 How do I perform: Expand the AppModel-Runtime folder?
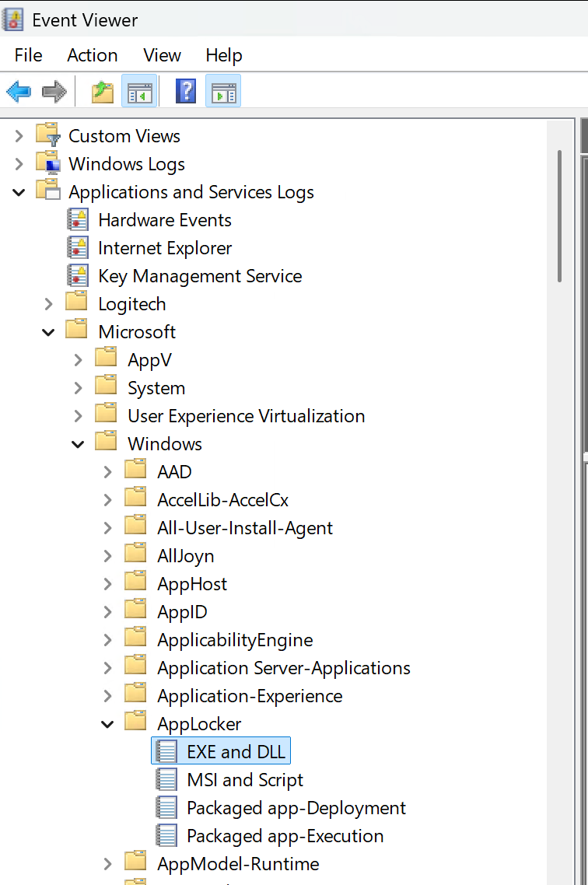click(x=107, y=863)
